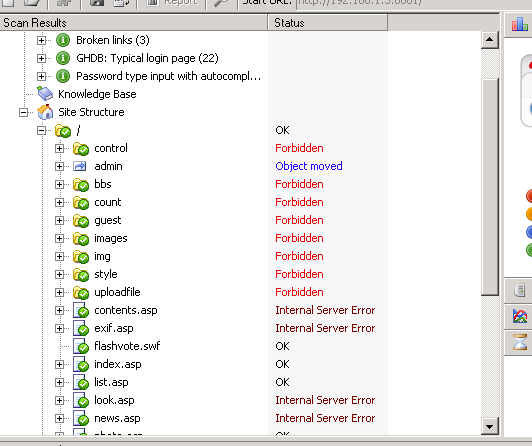Viewport: 532px width, 446px height.
Task: Click the images folder icon
Action: (x=81, y=238)
